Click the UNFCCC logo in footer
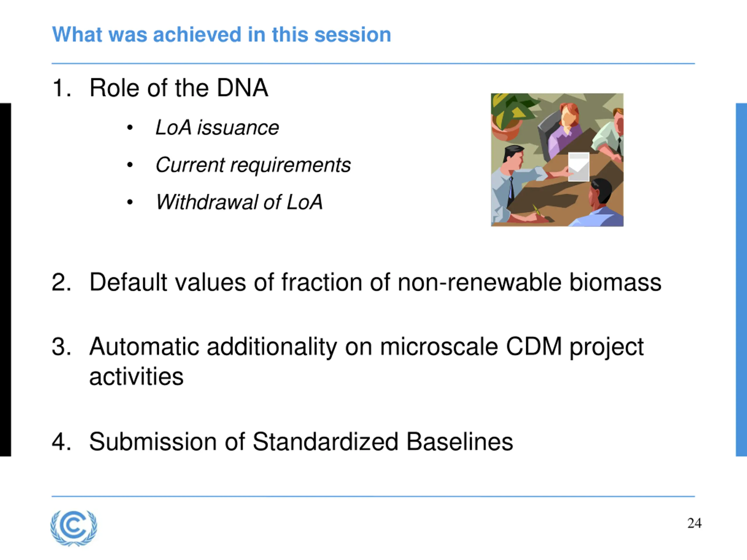The height and width of the screenshot is (560, 747). [74, 528]
